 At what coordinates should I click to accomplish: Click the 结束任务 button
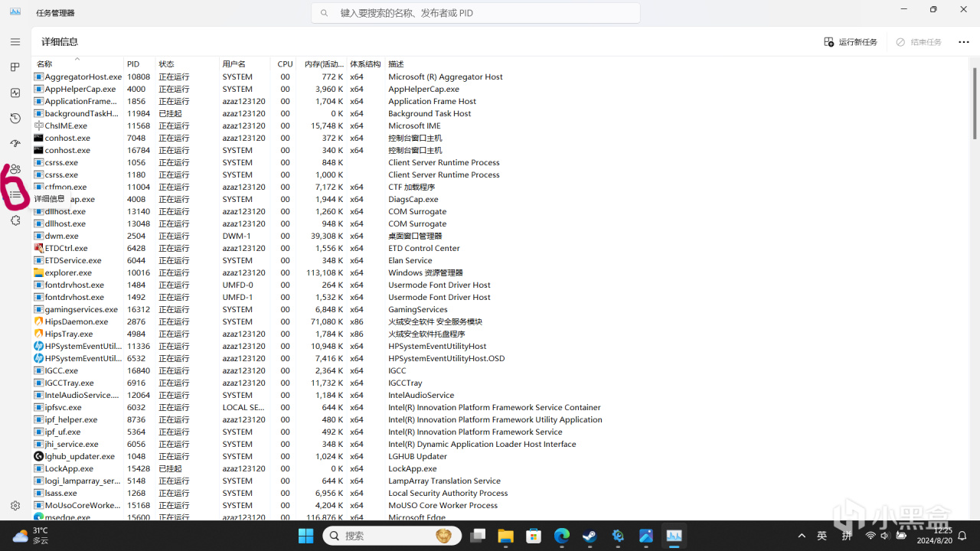[919, 42]
